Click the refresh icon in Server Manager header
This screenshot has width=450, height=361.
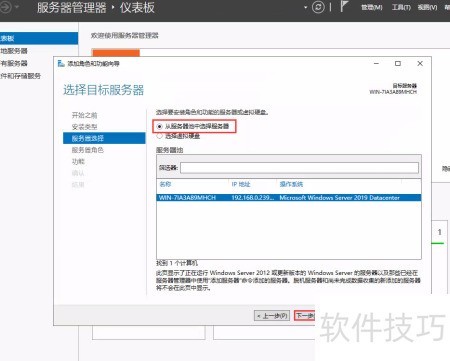click(318, 7)
